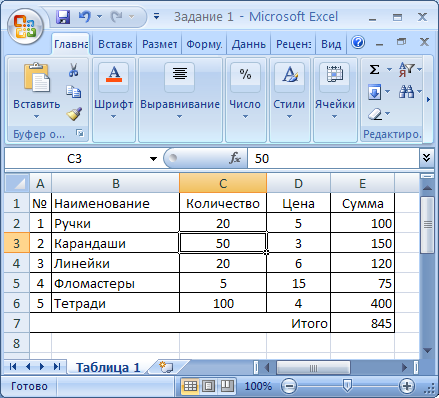The image size is (439, 398).
Task: Go to next sheet arrow
Action: pos(42,367)
